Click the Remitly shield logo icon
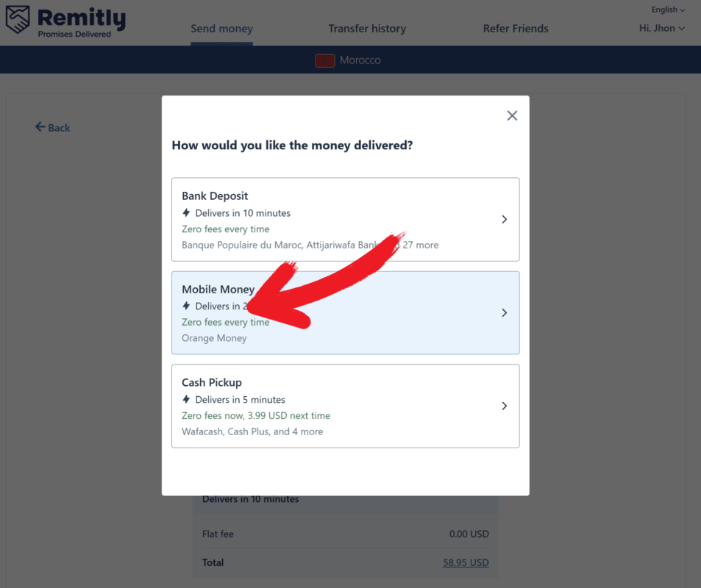Image resolution: width=701 pixels, height=588 pixels. point(18,20)
